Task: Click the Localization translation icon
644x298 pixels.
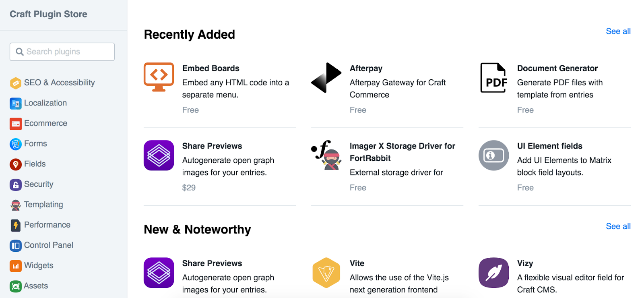Action: pos(15,103)
